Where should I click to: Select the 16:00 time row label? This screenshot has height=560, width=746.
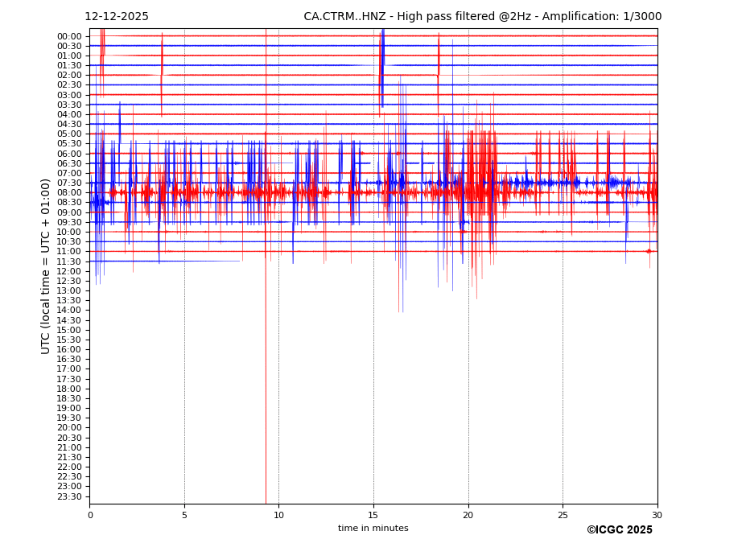click(x=69, y=349)
